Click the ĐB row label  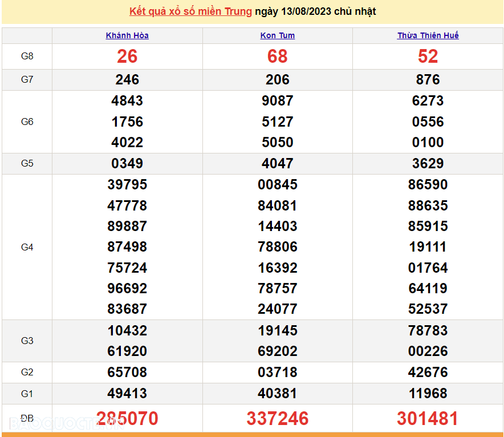[x=27, y=419]
